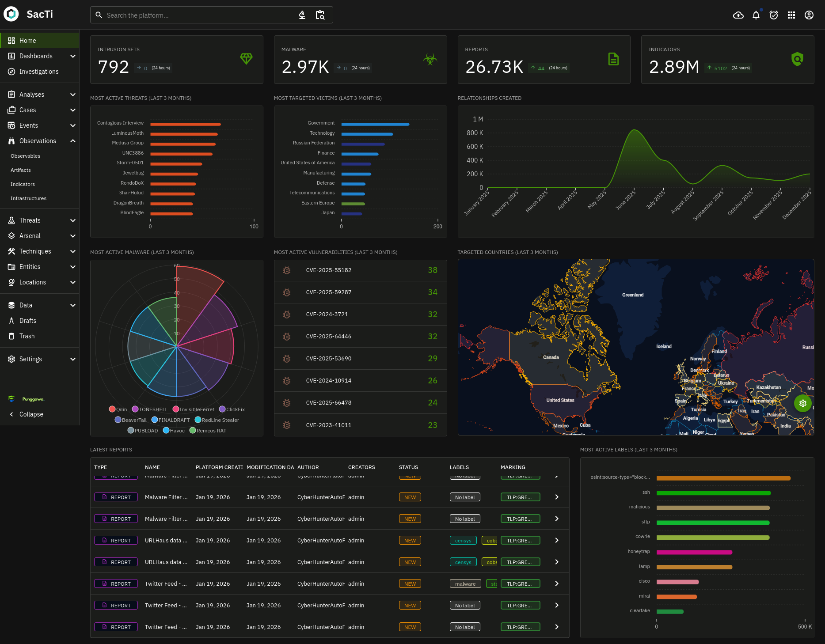Viewport: 825px width, 644px height.
Task: Open the apps grid icon in top bar
Action: coord(791,15)
